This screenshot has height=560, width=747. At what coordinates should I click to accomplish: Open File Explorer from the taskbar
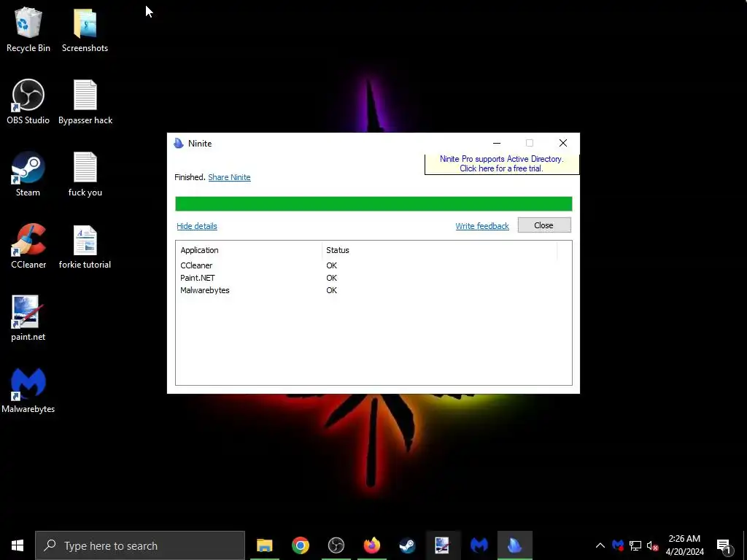tap(264, 545)
